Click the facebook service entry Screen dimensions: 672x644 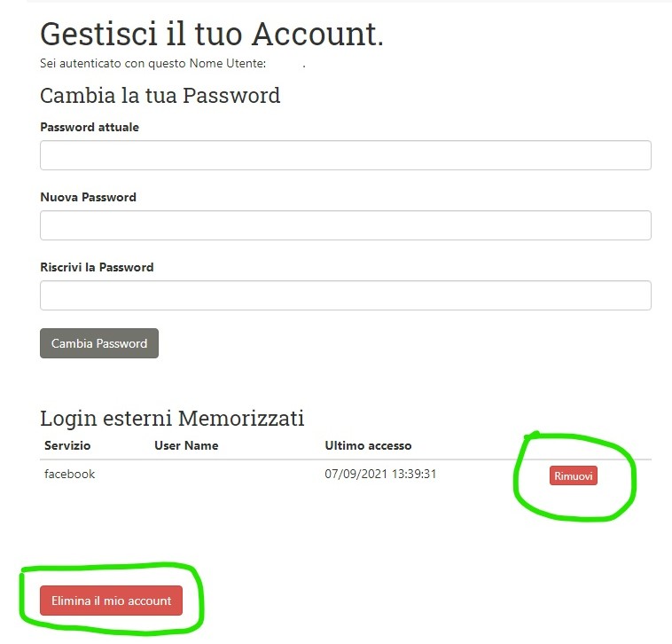point(69,475)
